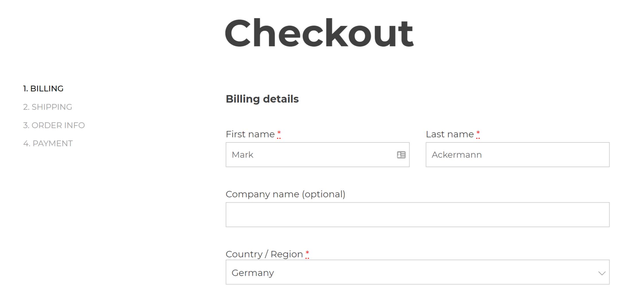Click the "Billing details" section heading
This screenshot has width=644, height=300.
point(262,99)
